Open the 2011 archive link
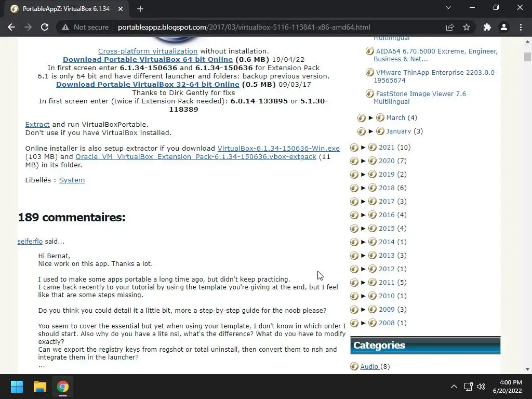This screenshot has height=399, width=532. tap(387, 282)
